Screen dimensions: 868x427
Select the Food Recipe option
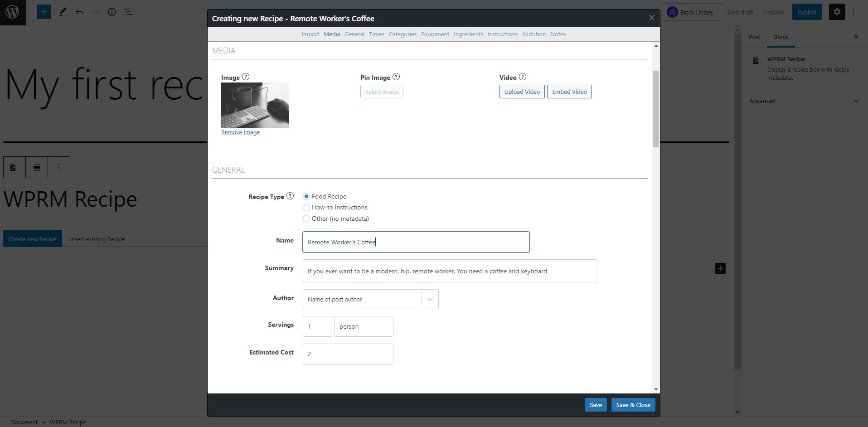(306, 196)
